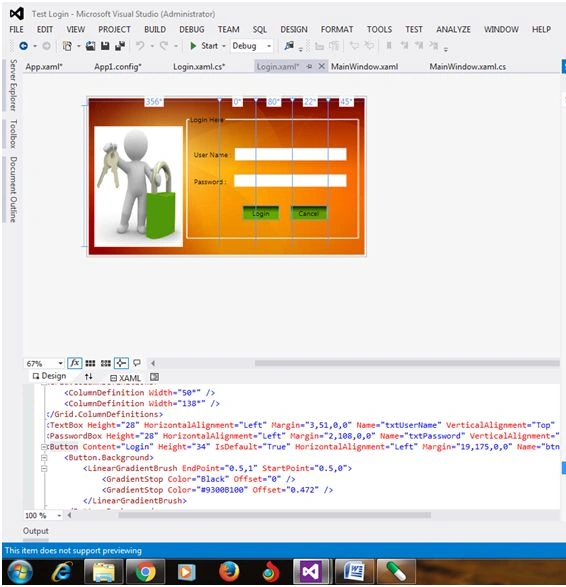Open the Debug configuration dropdown
Screen dimensions: 566x587
coord(251,46)
